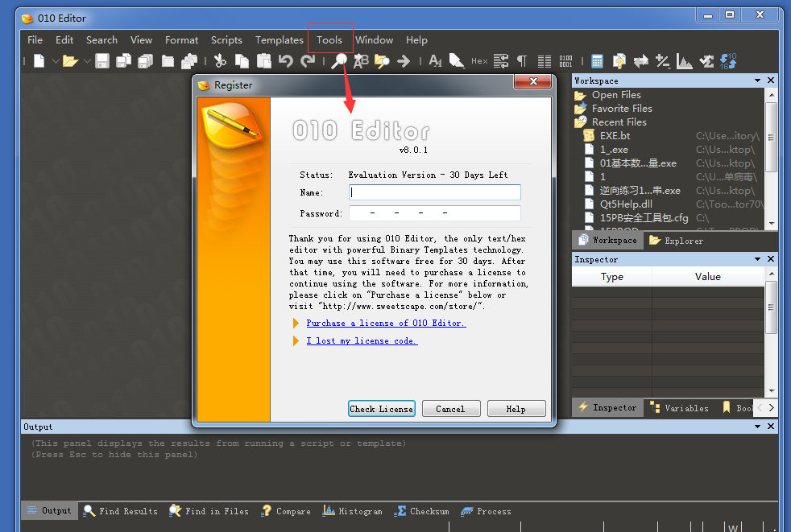791x532 pixels.
Task: Open the New File dropdown arrow
Action: click(x=56, y=61)
